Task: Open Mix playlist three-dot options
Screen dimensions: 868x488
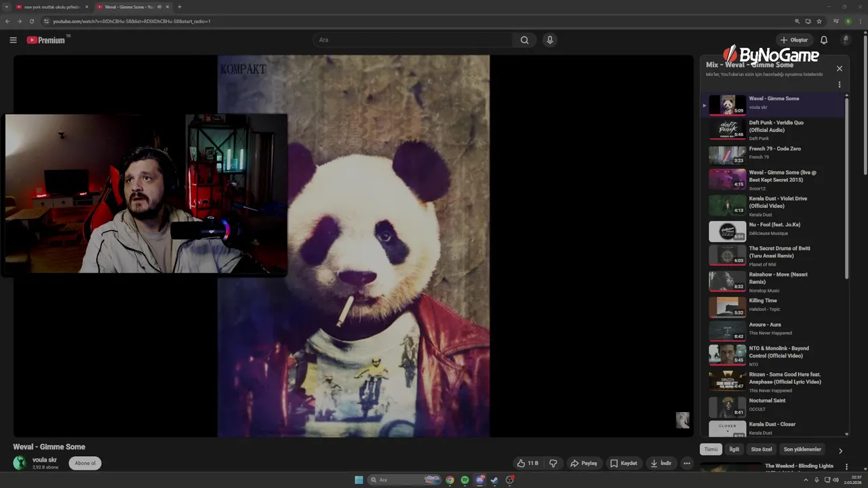Action: (840, 85)
